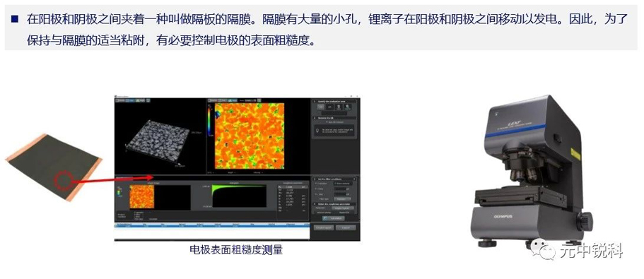This screenshot has height=279, width=644.
Task: Toggle the auto tilt removal checkbox
Action: [327, 122]
